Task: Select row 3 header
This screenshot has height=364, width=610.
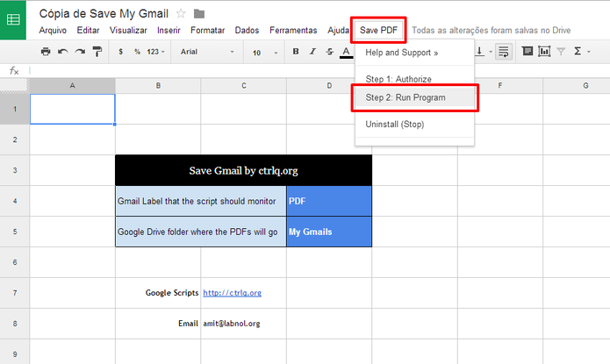Action: pos(14,170)
